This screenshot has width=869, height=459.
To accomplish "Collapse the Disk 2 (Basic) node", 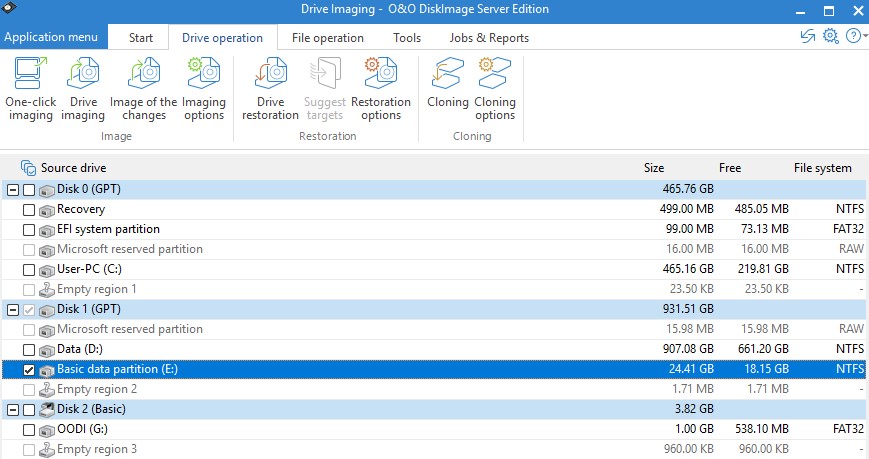I will click(12, 409).
